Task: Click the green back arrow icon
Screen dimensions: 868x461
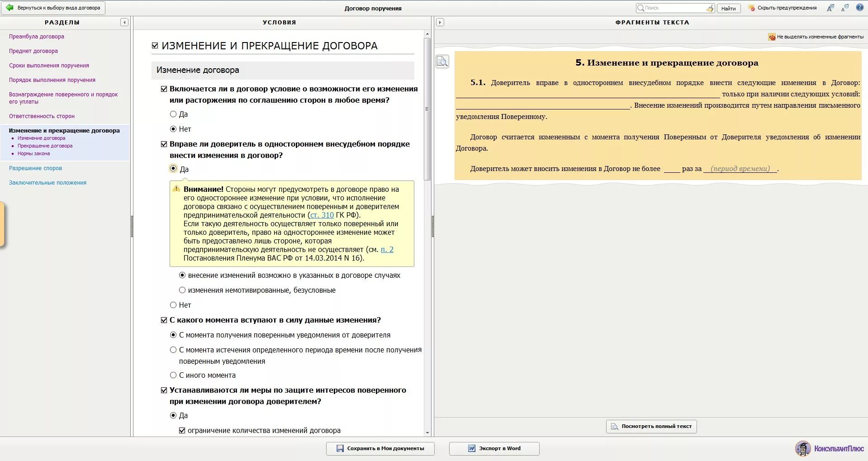Action: (x=9, y=8)
